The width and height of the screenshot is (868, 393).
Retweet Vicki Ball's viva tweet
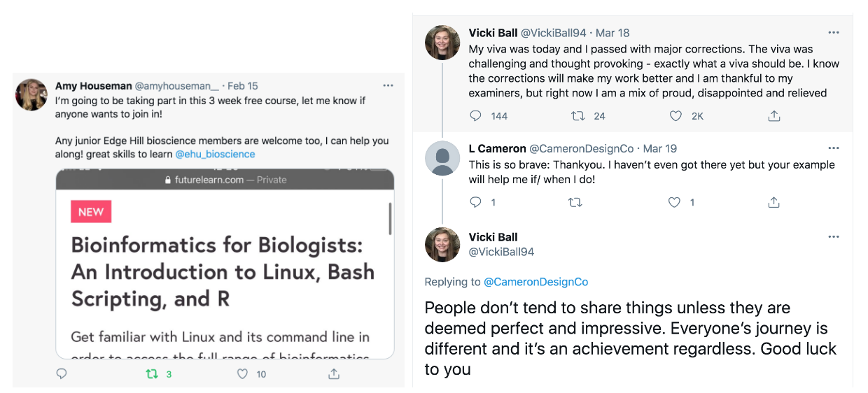578,116
